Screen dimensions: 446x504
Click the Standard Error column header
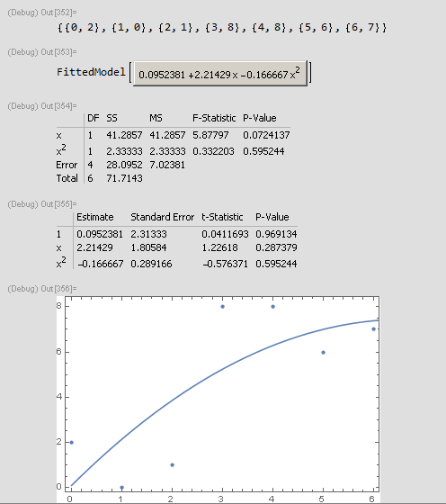162,217
